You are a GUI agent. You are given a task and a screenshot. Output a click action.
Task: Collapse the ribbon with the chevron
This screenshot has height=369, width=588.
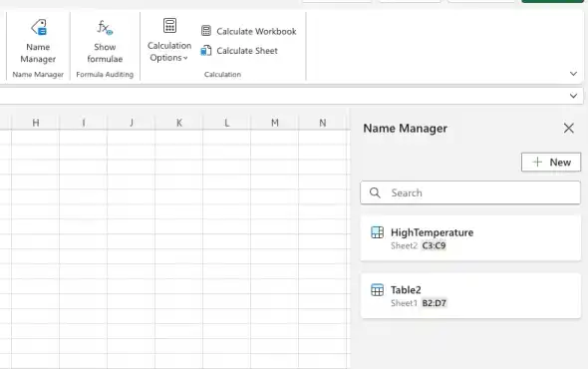pos(573,74)
